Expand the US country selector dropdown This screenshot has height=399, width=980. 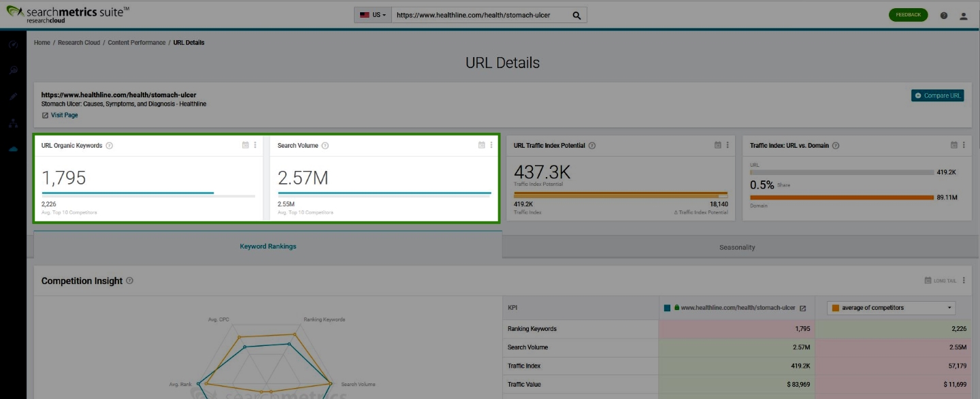[372, 15]
